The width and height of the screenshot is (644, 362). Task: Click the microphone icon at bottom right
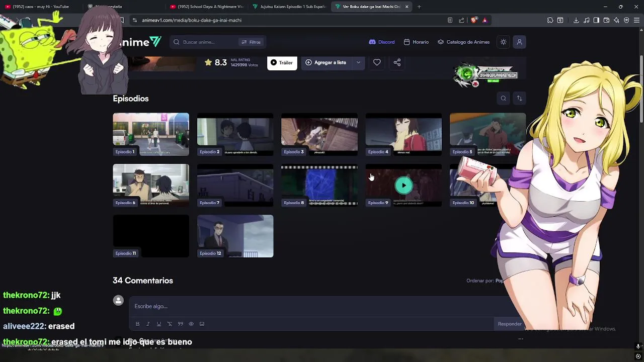[638, 346]
